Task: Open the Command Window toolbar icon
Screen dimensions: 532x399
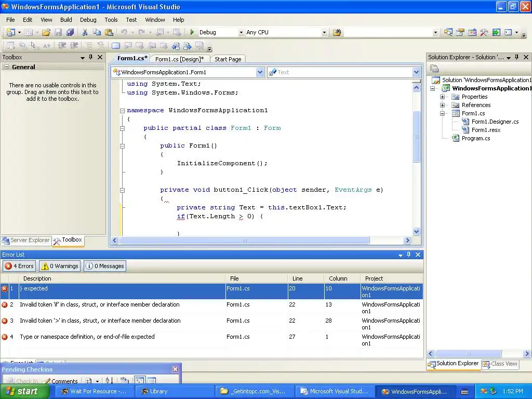Action: tap(508, 33)
